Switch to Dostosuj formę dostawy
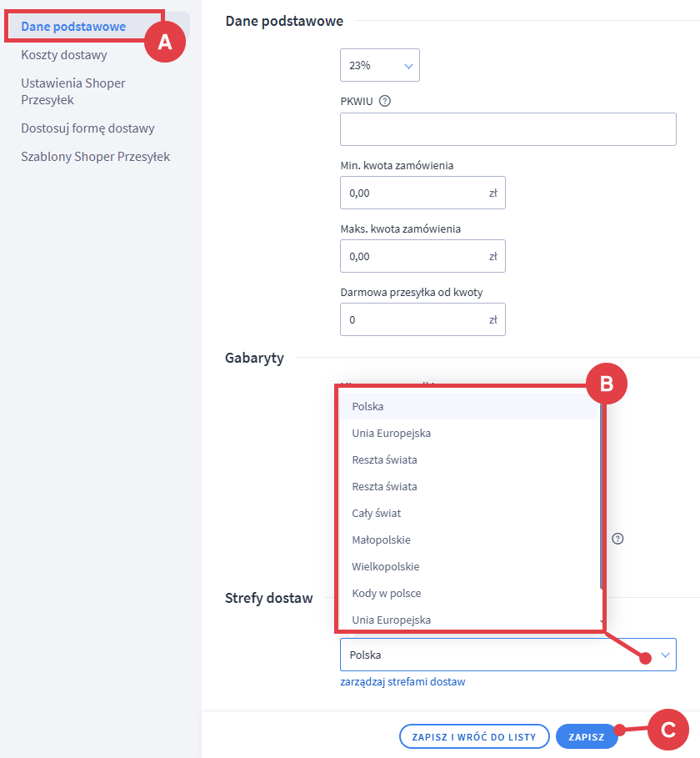The image size is (700, 758). click(x=87, y=128)
